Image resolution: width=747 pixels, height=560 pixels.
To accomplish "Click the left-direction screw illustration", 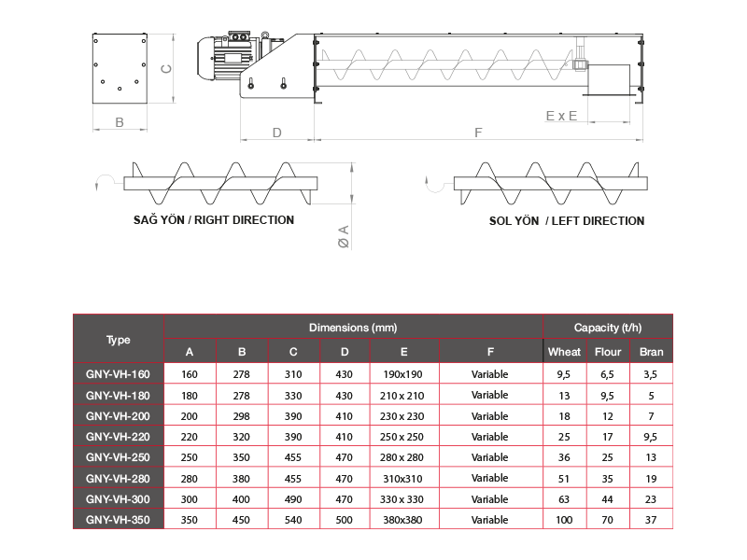I will pos(550,183).
